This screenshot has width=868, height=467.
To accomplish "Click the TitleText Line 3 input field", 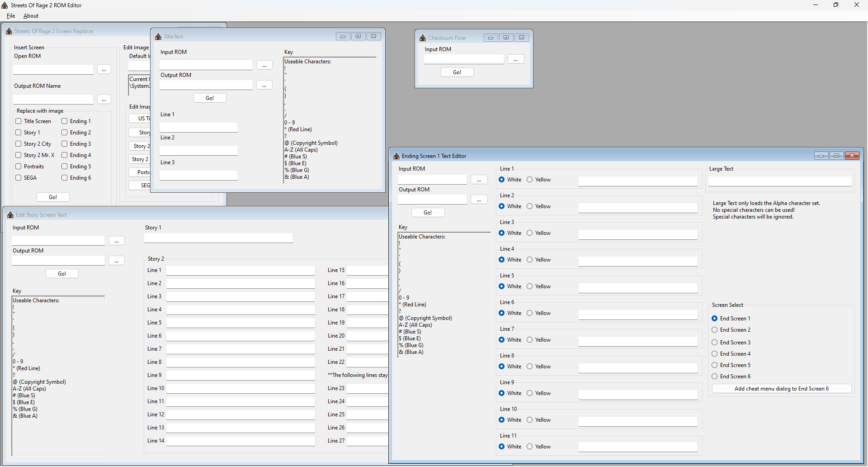I will [x=198, y=176].
